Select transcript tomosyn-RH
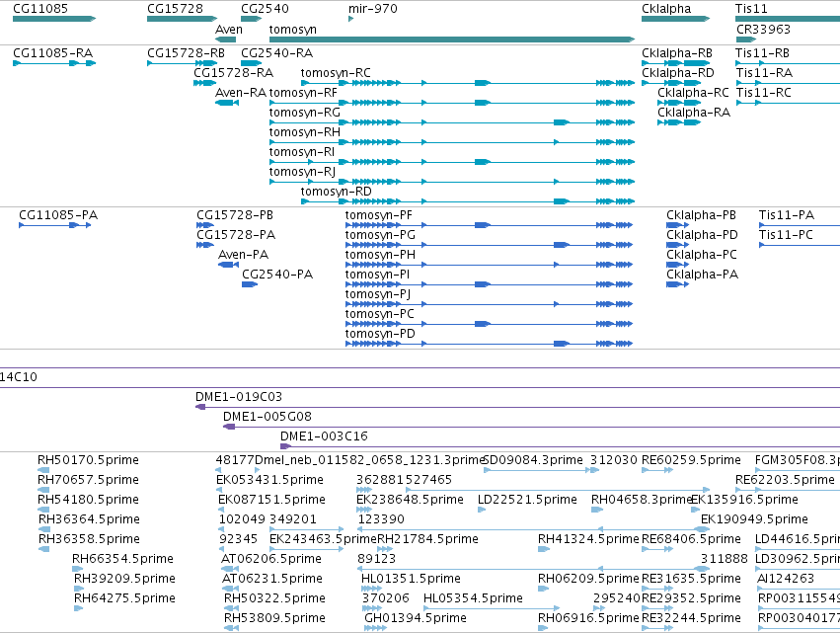 pos(304,132)
